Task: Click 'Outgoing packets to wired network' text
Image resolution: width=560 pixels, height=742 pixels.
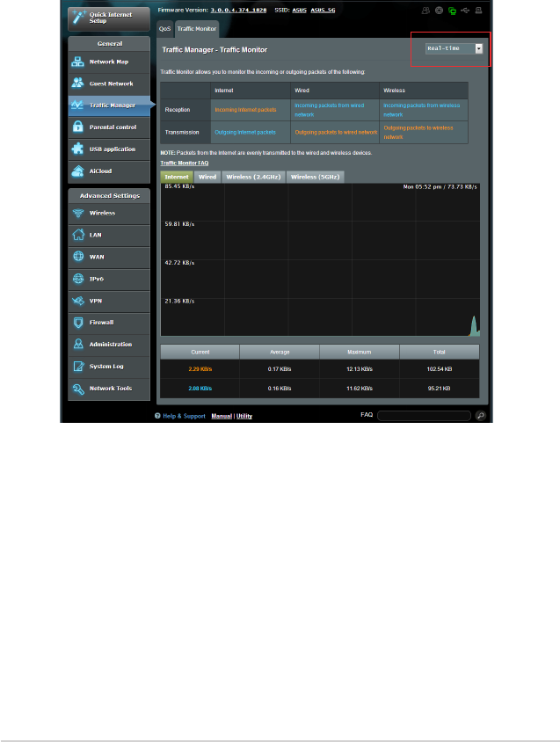Action: (x=336, y=133)
